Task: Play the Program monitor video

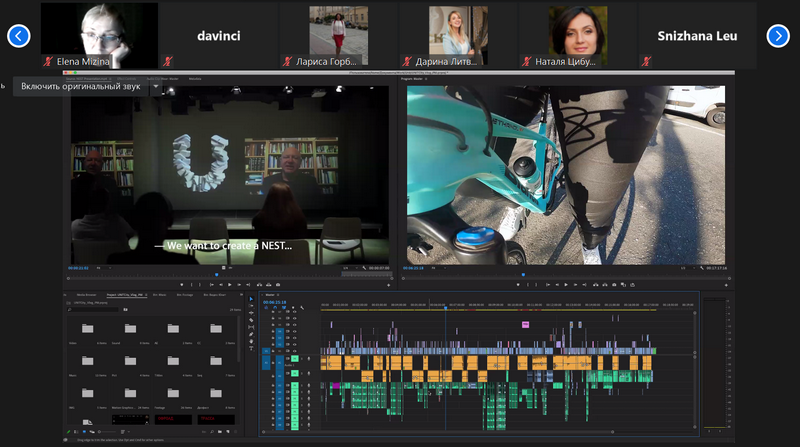Action: click(x=566, y=285)
